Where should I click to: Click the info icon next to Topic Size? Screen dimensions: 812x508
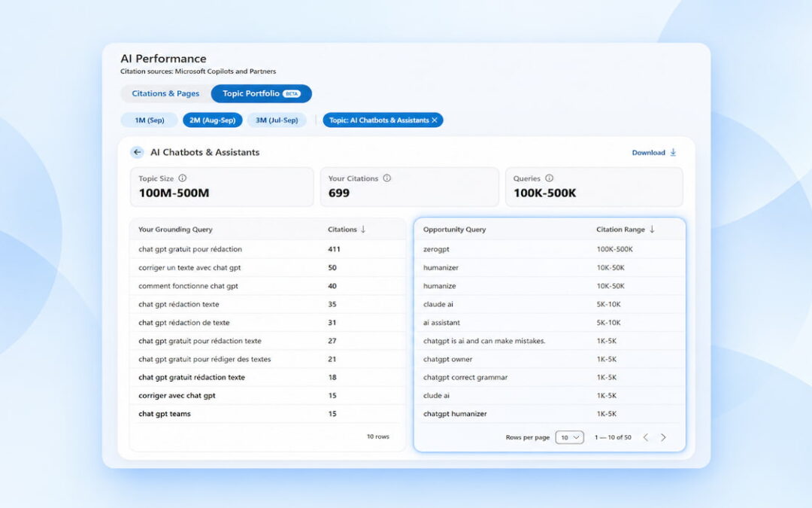pyautogui.click(x=182, y=178)
